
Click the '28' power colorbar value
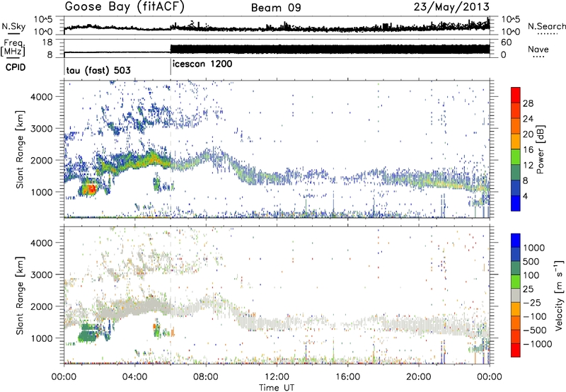[x=528, y=103]
